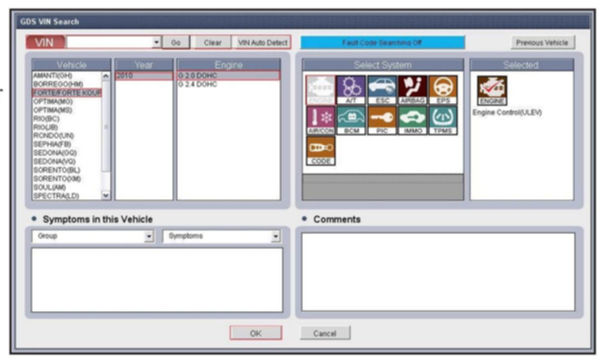
Task: Select the A/T transmission system icon
Action: (351, 90)
